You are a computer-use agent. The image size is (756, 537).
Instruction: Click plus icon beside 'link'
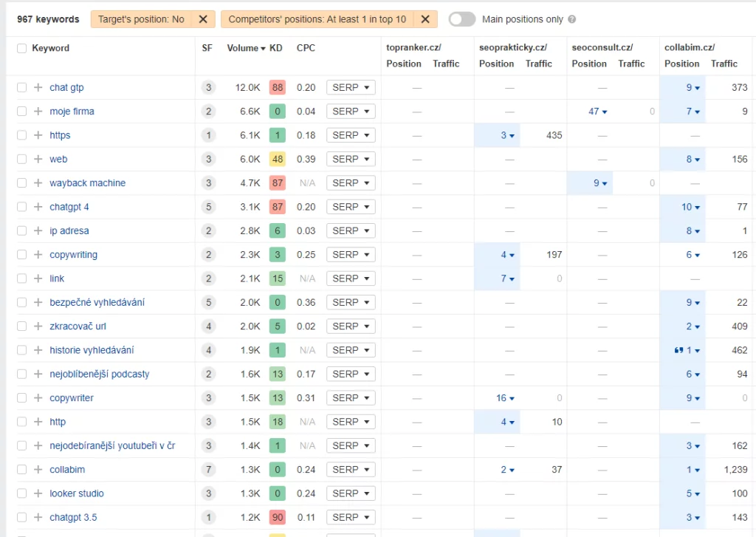[x=38, y=278]
